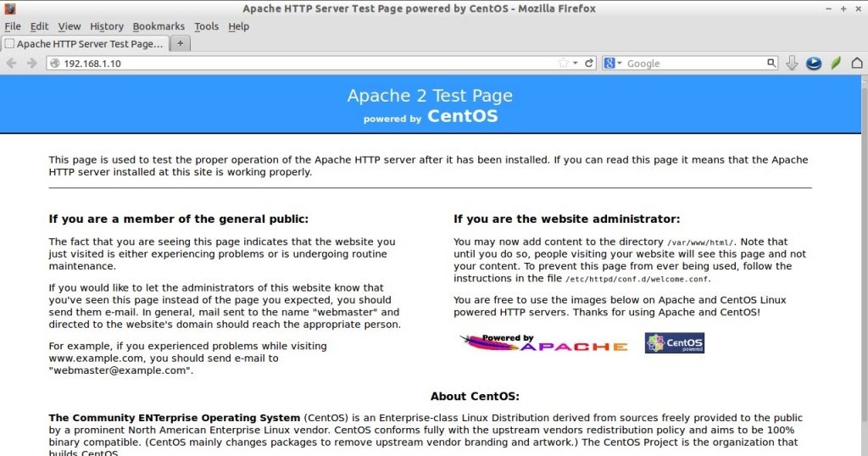Viewport: 868px width, 456px height.
Task: Click 'The Community ENTerprise Operating System' bold text
Action: (175, 418)
